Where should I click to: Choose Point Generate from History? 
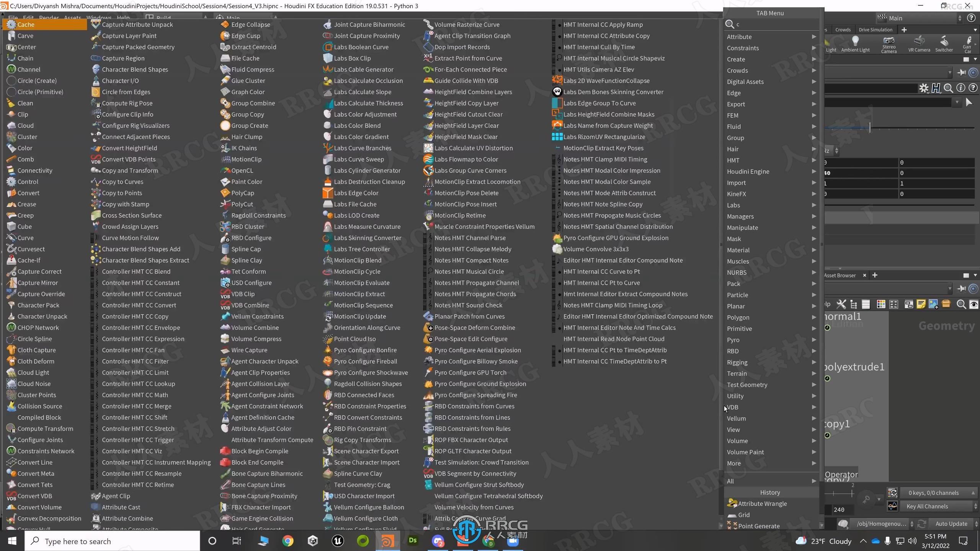(753, 526)
